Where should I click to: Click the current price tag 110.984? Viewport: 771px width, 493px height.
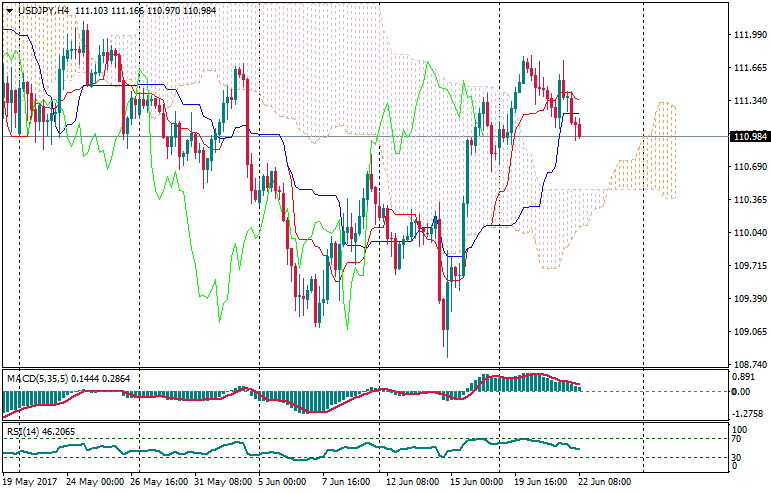tap(749, 136)
